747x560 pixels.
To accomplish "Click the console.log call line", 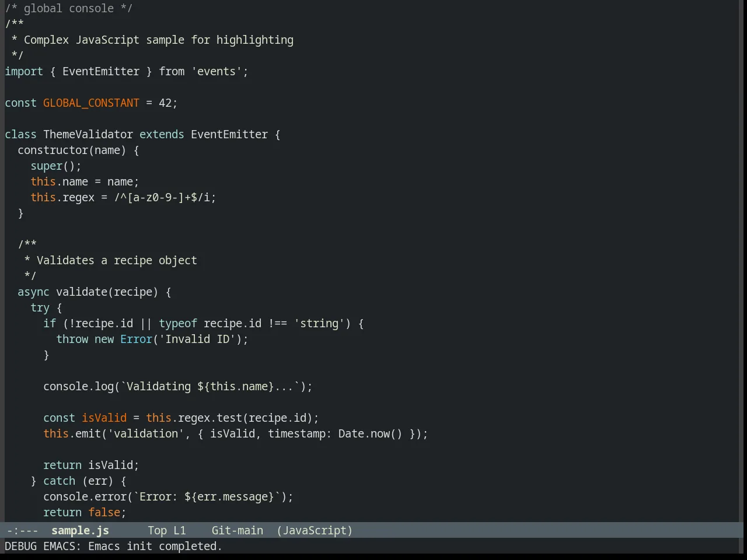I will pos(177,386).
